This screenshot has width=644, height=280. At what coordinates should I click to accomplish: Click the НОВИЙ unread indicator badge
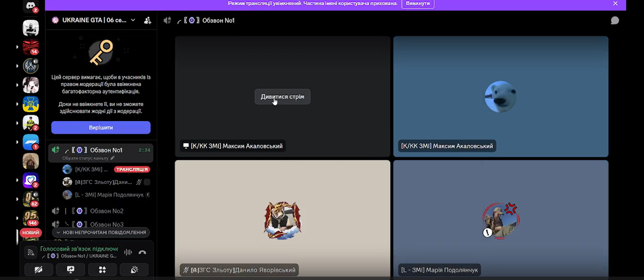click(31, 233)
